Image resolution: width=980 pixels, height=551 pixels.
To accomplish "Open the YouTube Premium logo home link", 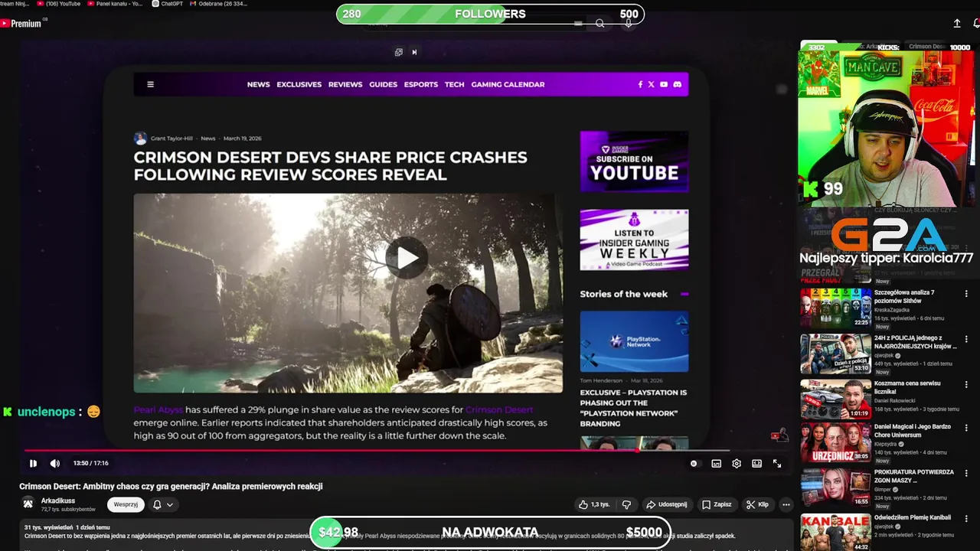I will click(21, 24).
